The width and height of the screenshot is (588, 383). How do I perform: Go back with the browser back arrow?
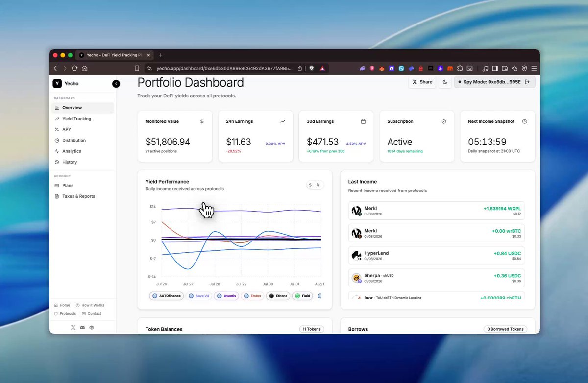tap(55, 68)
